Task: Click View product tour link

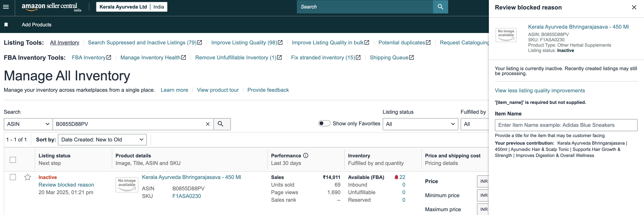Action: 218,90
